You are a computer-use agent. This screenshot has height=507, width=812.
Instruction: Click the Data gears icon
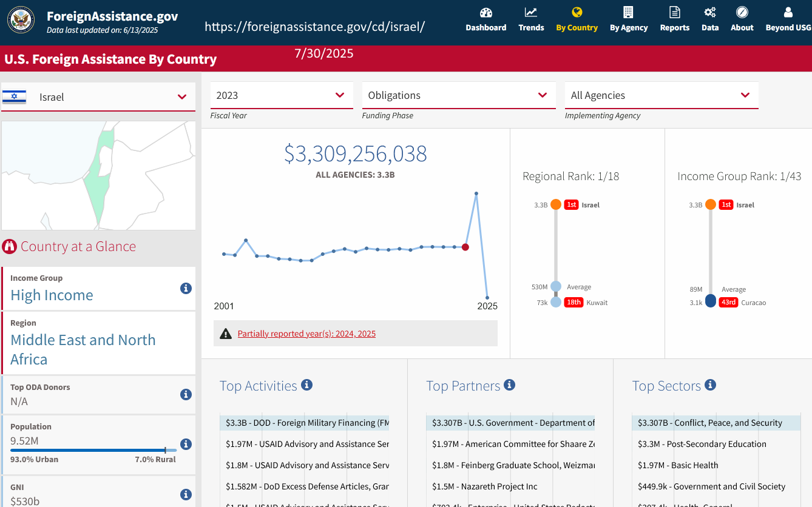click(x=709, y=12)
